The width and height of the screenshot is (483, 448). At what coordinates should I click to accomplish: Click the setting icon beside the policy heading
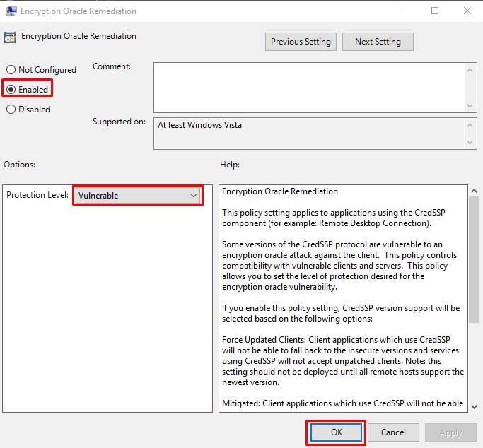click(10, 37)
